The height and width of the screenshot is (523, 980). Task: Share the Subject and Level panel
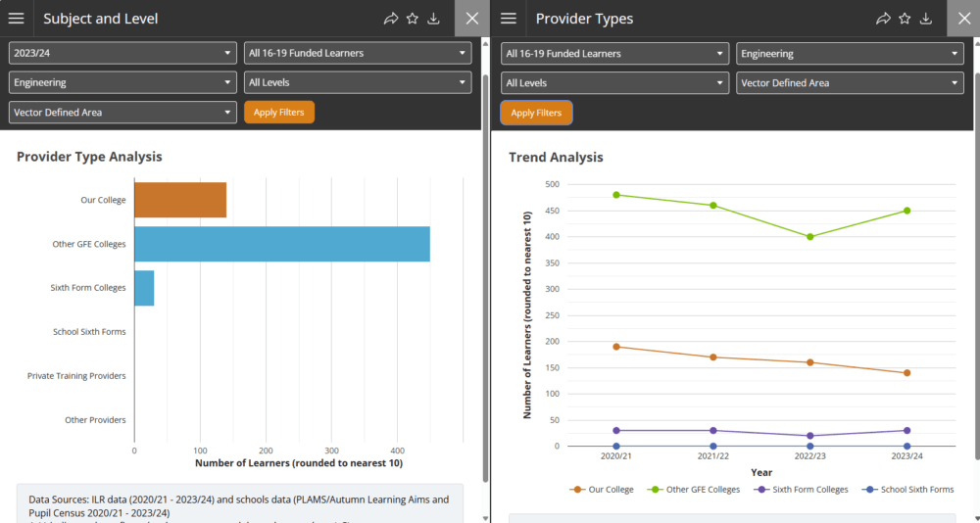pyautogui.click(x=390, y=19)
